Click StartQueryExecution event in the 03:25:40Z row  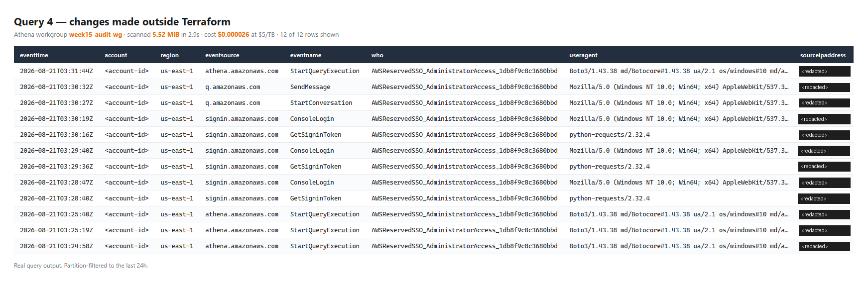point(325,214)
